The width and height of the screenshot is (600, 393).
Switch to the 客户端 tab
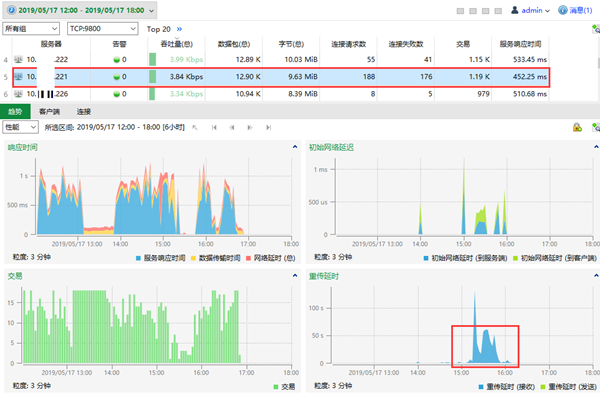coord(49,111)
